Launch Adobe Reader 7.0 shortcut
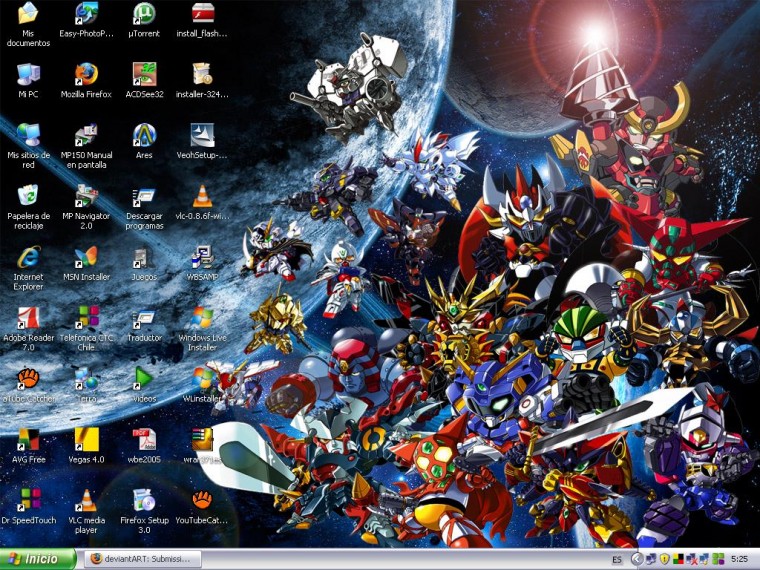Viewport: 760px width, 570px height. [28, 317]
